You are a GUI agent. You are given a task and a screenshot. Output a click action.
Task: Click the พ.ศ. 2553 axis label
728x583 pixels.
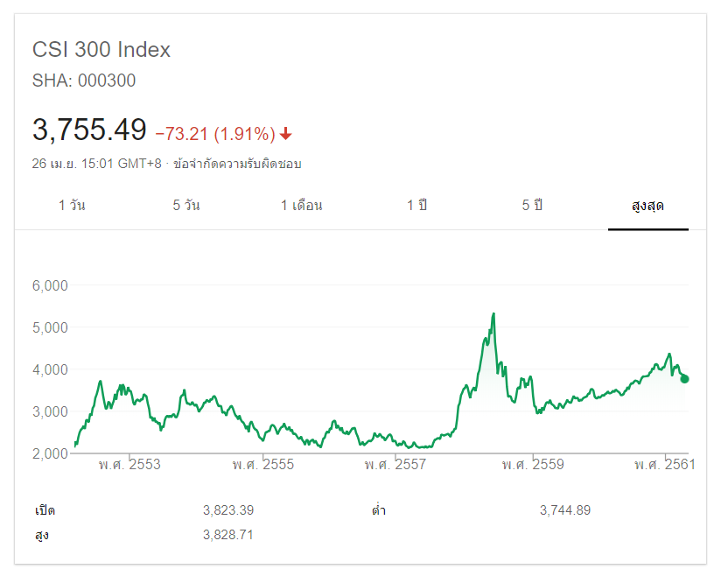click(x=129, y=464)
